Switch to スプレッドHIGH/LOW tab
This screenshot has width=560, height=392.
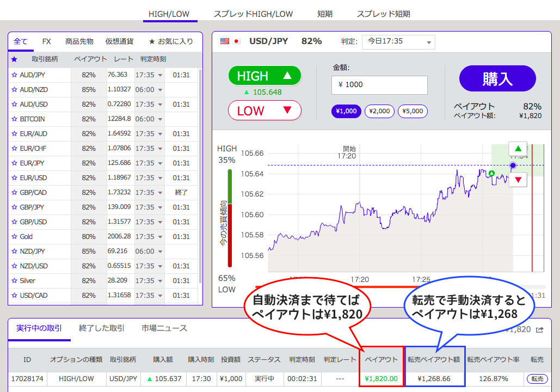click(253, 14)
